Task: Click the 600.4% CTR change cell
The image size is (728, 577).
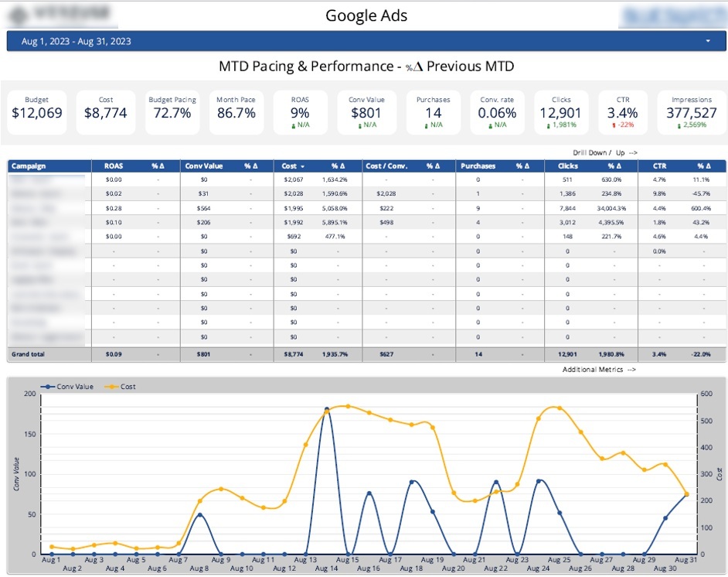Action: click(x=701, y=209)
